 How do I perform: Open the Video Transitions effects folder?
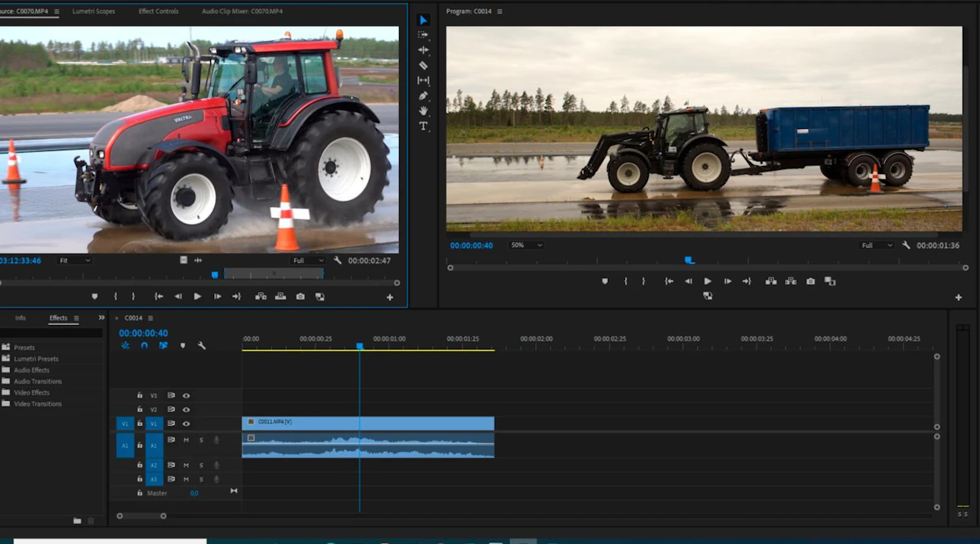(x=37, y=404)
